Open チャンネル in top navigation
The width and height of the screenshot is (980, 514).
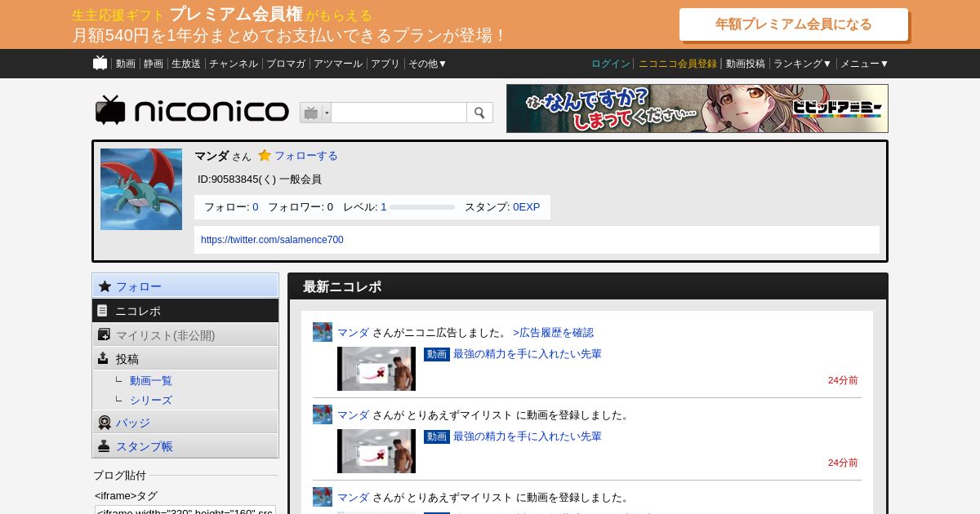click(x=234, y=64)
